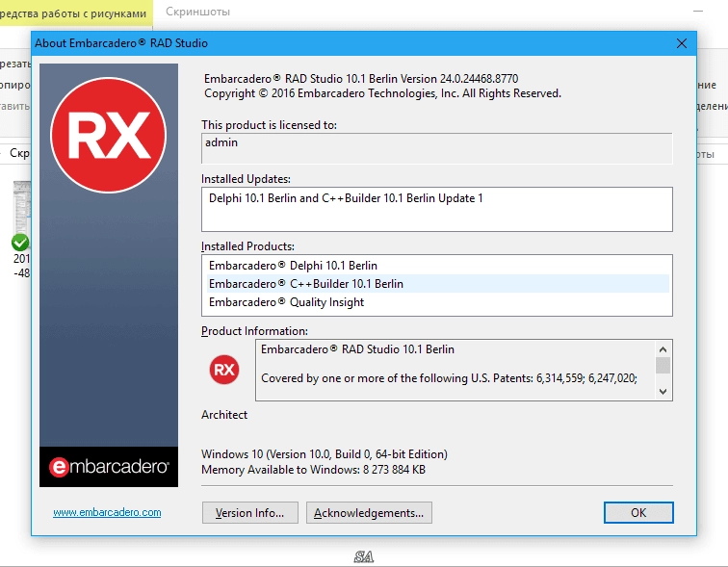
Task: Click the Architect edition label
Action: (x=224, y=414)
